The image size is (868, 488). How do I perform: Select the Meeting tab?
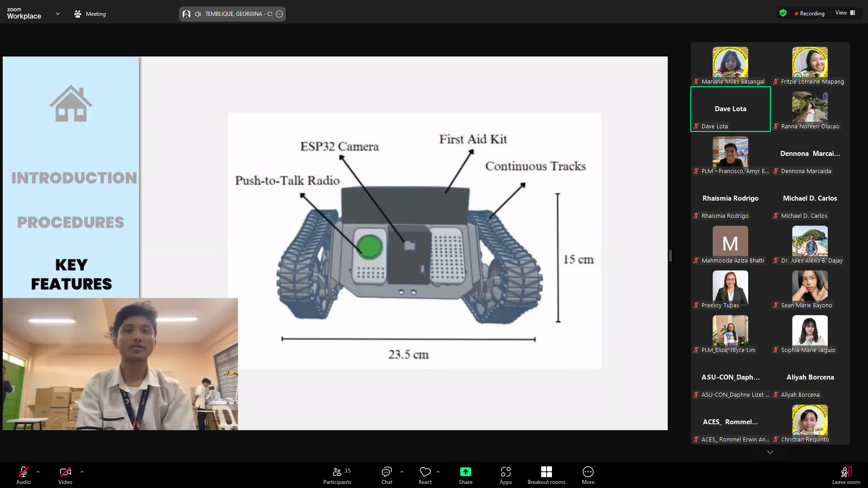tap(90, 14)
